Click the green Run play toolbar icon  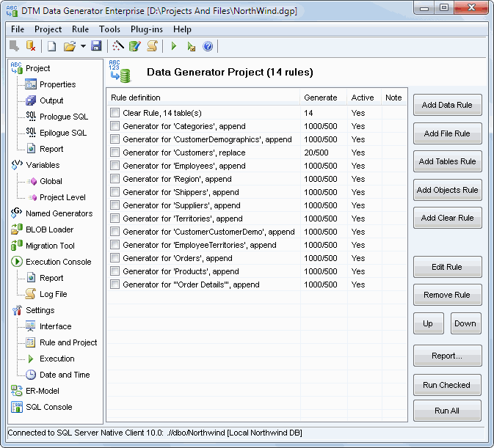[x=173, y=46]
